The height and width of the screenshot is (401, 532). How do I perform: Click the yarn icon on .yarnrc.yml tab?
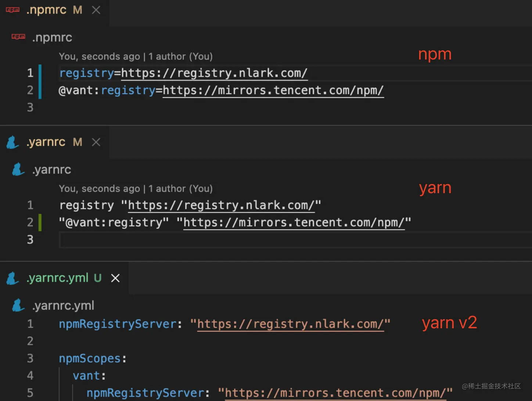pos(12,278)
